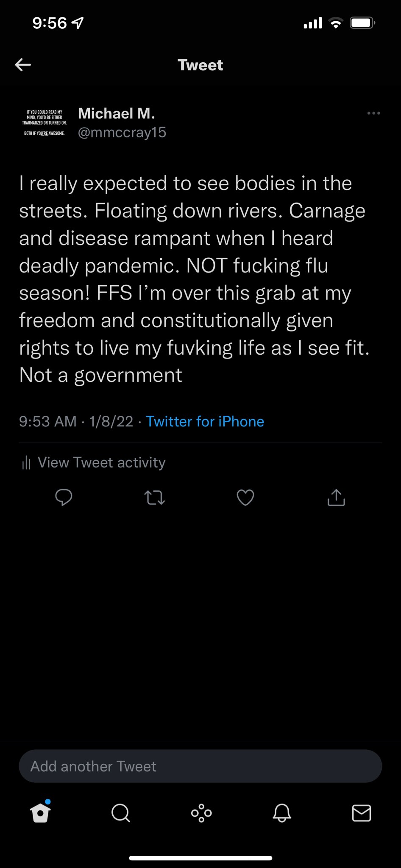This screenshot has height=868, width=401.
Task: Open the Notifications bell tab
Action: (x=281, y=813)
